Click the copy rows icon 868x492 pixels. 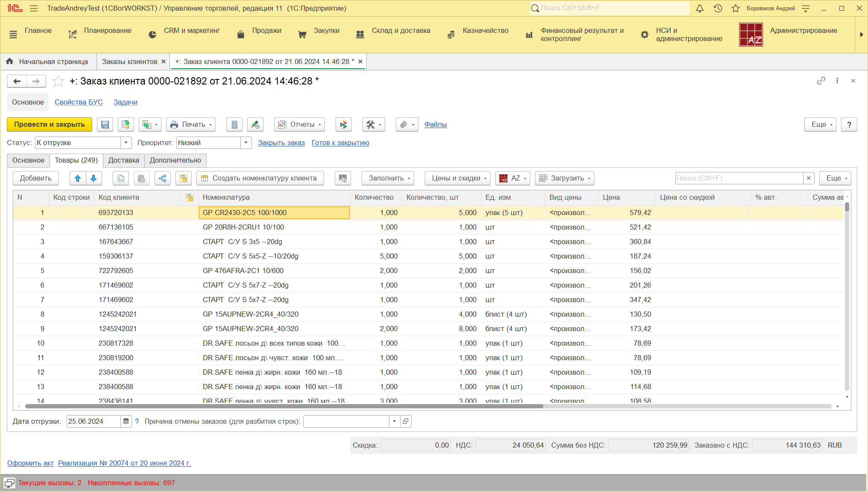pos(121,178)
